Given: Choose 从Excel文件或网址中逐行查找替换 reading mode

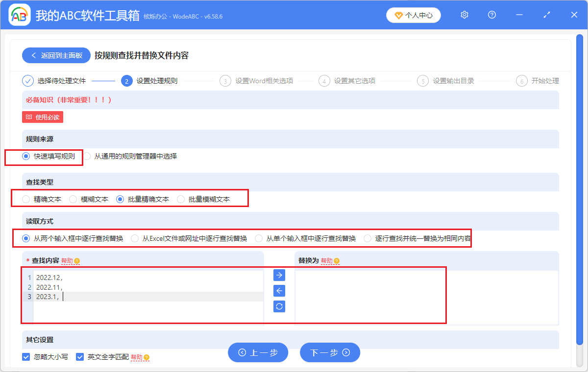Looking at the screenshot, I should [x=134, y=238].
